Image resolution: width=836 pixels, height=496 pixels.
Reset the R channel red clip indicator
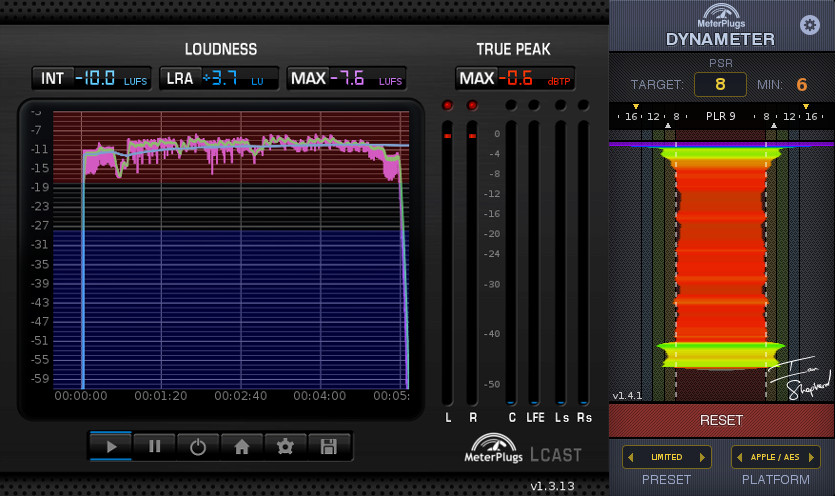click(x=472, y=105)
